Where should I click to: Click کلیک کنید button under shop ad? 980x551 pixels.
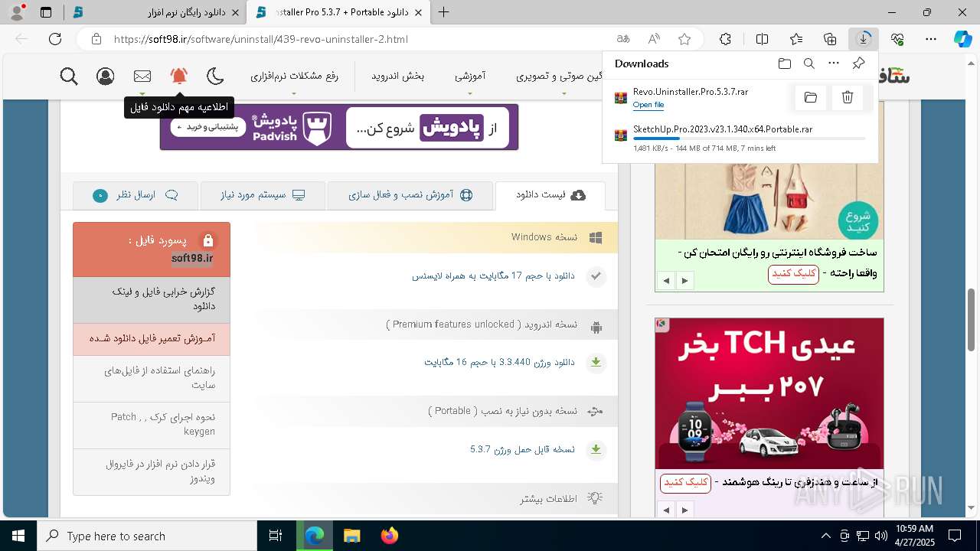point(793,274)
